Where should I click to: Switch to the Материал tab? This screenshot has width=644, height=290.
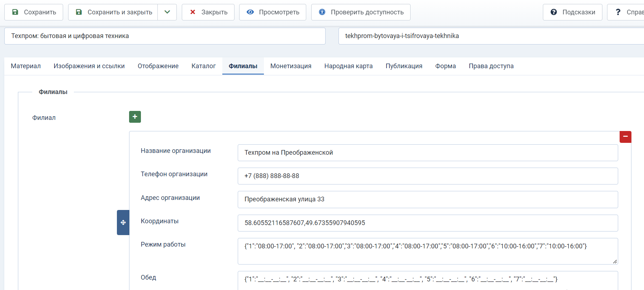[x=26, y=66]
